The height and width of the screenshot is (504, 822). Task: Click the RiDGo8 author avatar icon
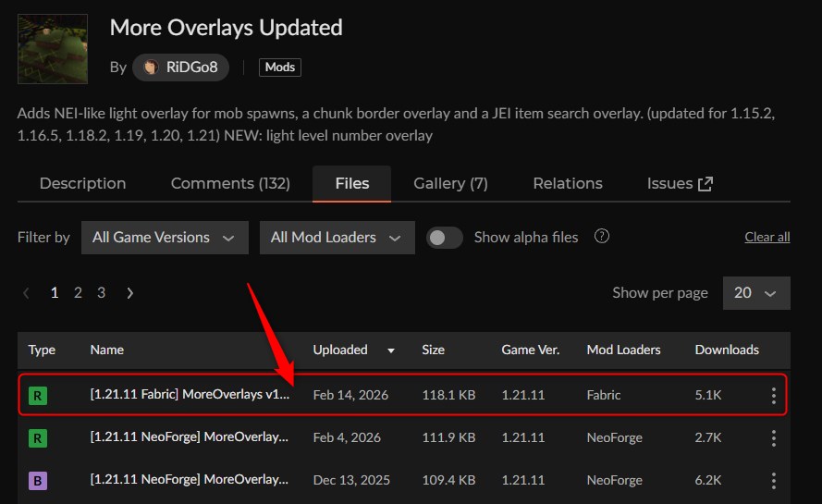151,68
